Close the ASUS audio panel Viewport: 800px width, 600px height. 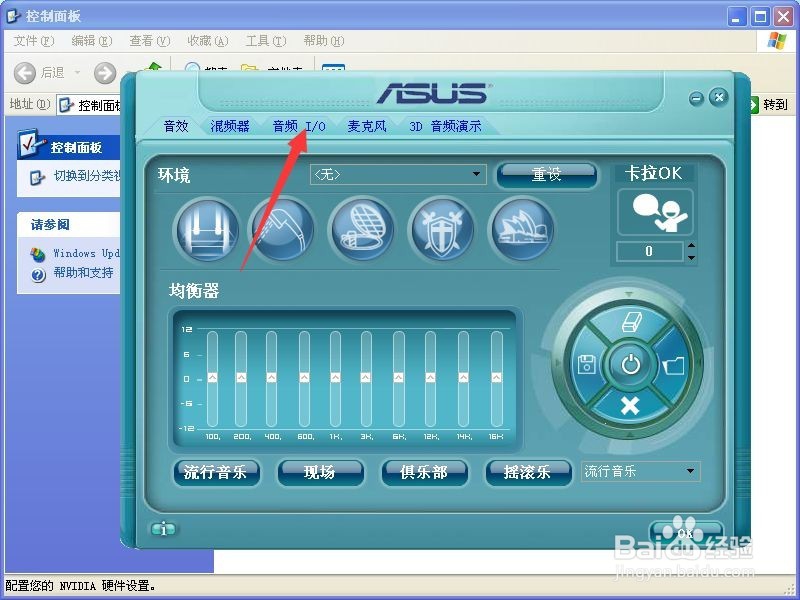coord(719,97)
